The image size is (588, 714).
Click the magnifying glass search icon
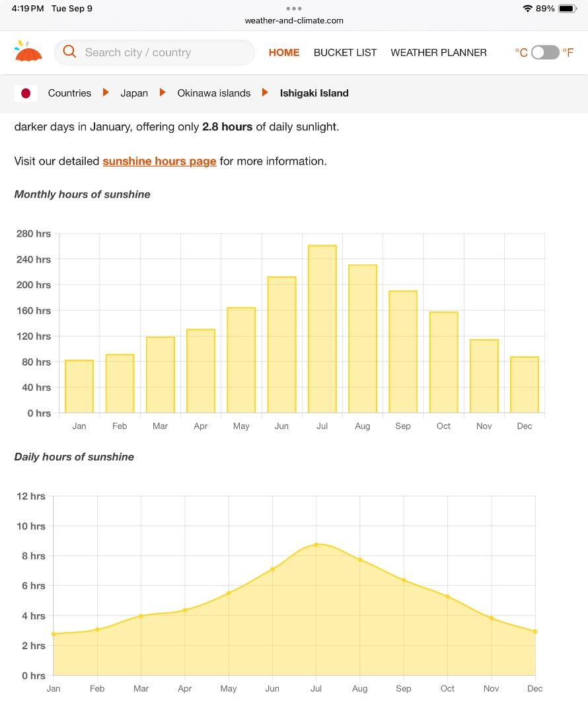69,52
